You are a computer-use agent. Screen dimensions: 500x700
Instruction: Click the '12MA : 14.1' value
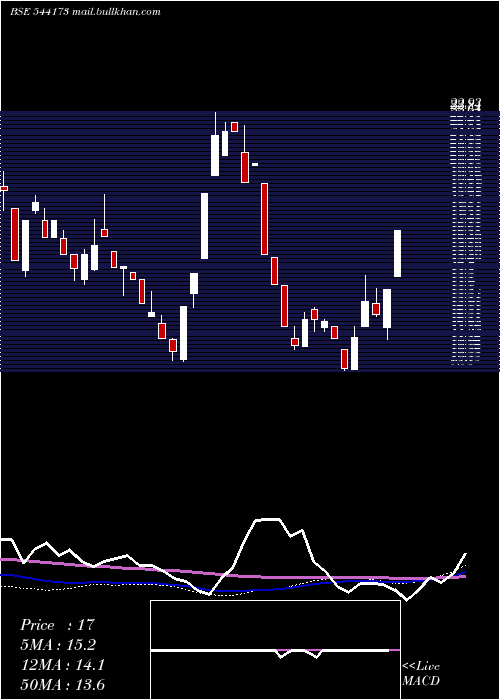[x=63, y=665]
